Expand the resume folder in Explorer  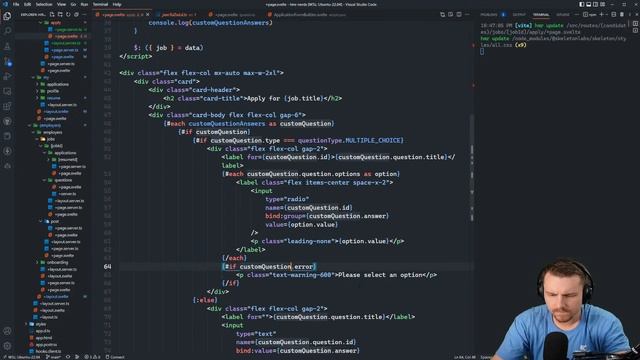coord(53,98)
